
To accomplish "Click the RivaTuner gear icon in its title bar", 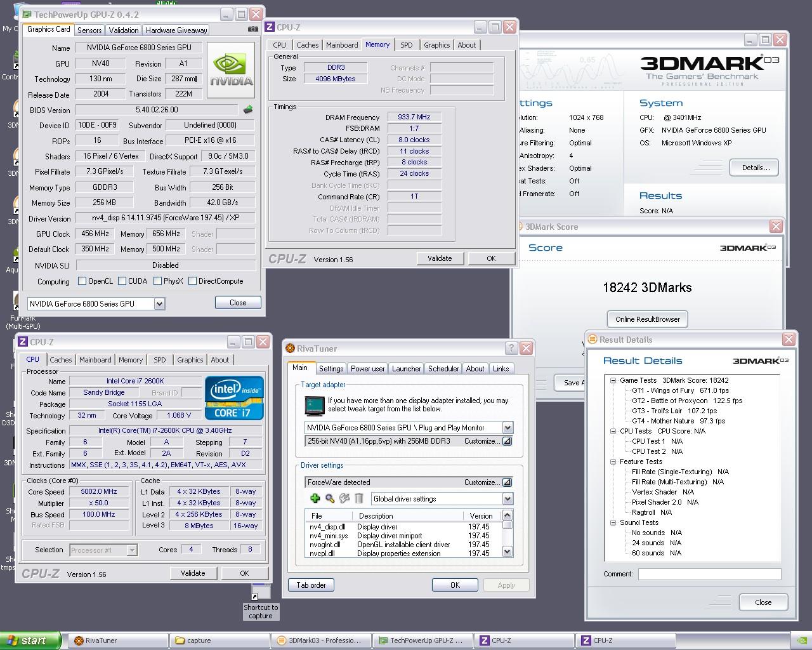I will 291,348.
